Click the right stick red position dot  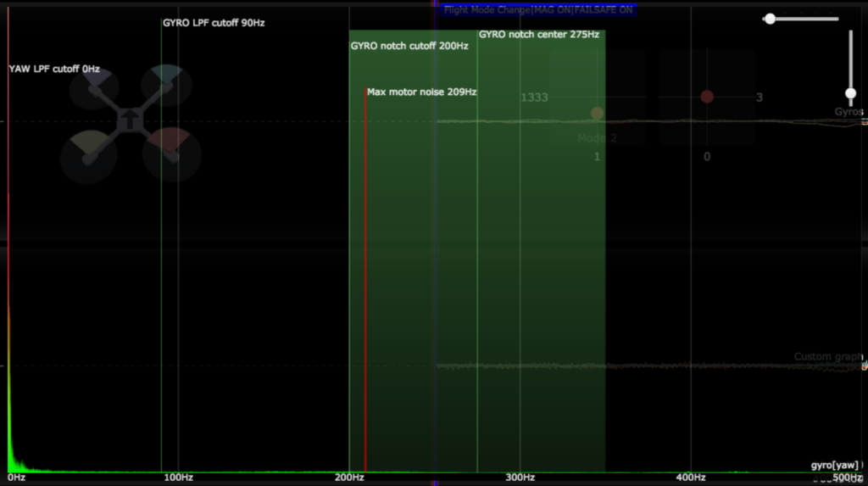click(x=707, y=97)
